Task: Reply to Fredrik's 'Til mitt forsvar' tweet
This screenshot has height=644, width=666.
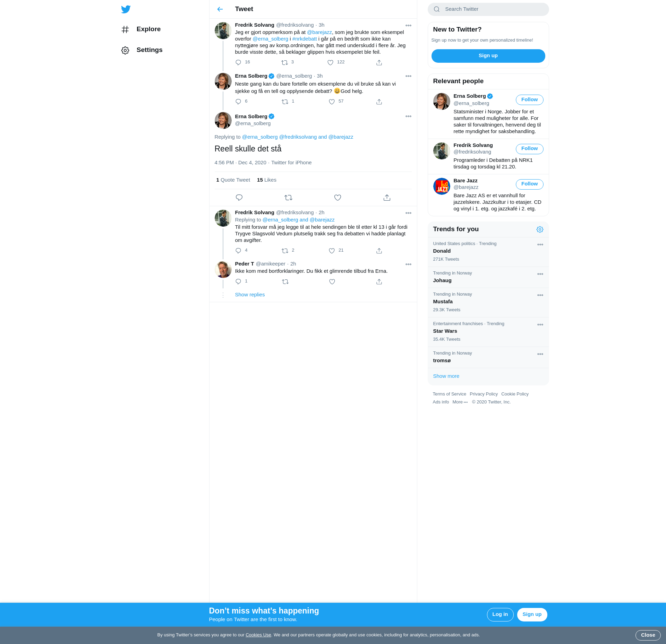Action: tap(238, 251)
